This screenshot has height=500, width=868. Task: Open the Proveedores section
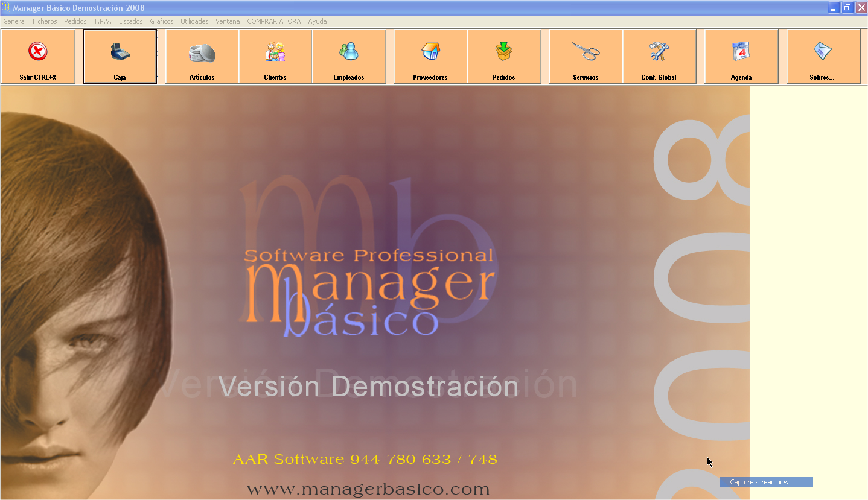430,56
